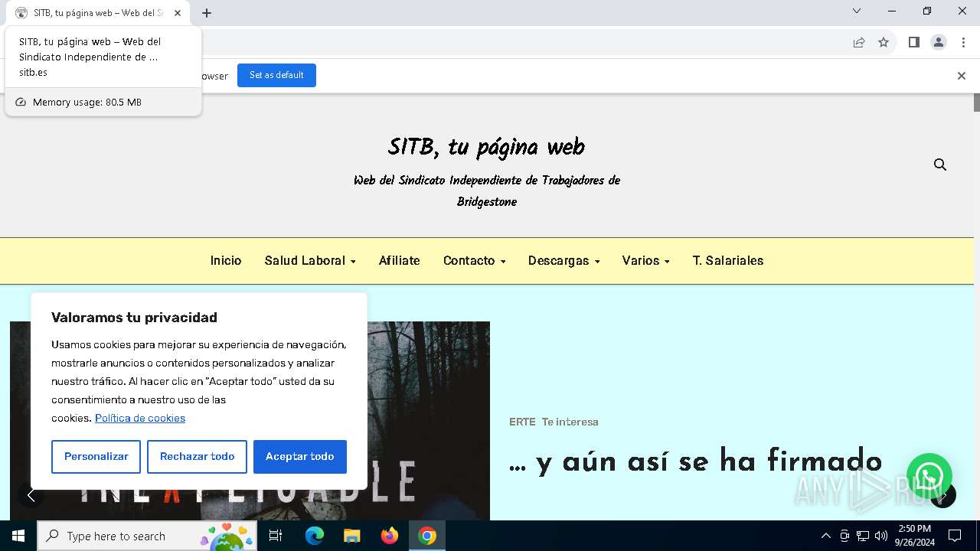Switch to Chrome taskbar icon
This screenshot has width=980, height=551.
click(427, 536)
